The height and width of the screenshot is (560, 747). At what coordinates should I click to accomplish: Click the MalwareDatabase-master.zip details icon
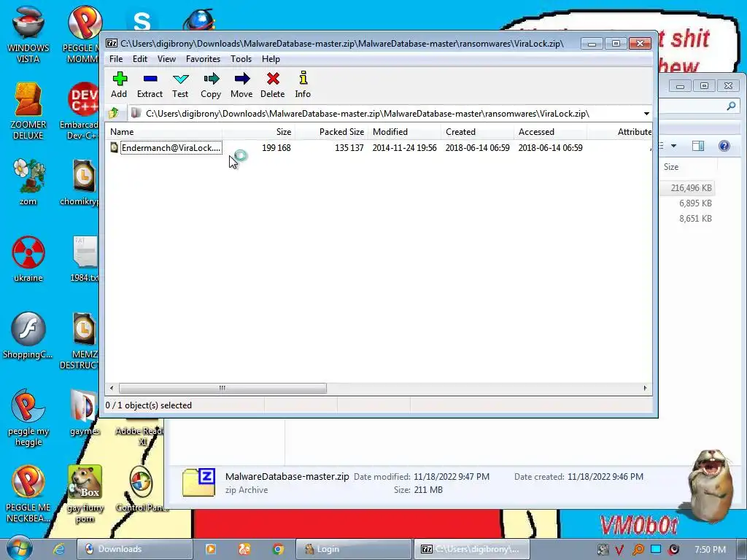pos(198,483)
